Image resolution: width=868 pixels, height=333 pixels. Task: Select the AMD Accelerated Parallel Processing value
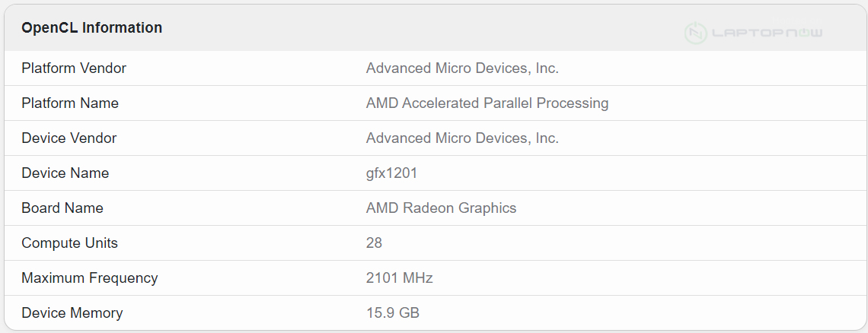pyautogui.click(x=487, y=103)
